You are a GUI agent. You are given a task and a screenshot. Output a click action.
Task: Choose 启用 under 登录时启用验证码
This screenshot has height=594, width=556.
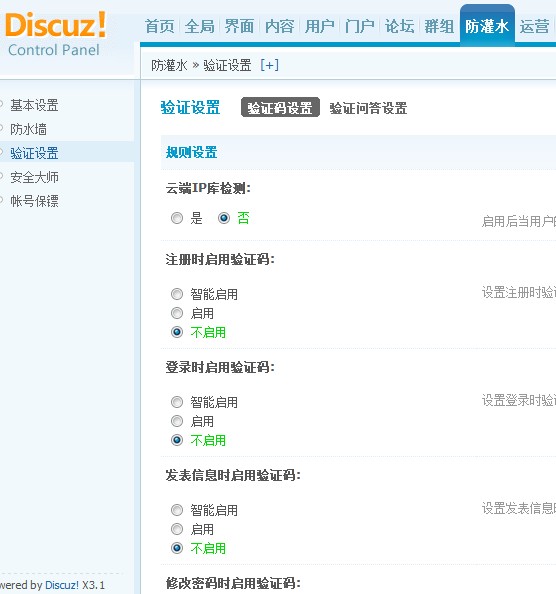pos(177,421)
